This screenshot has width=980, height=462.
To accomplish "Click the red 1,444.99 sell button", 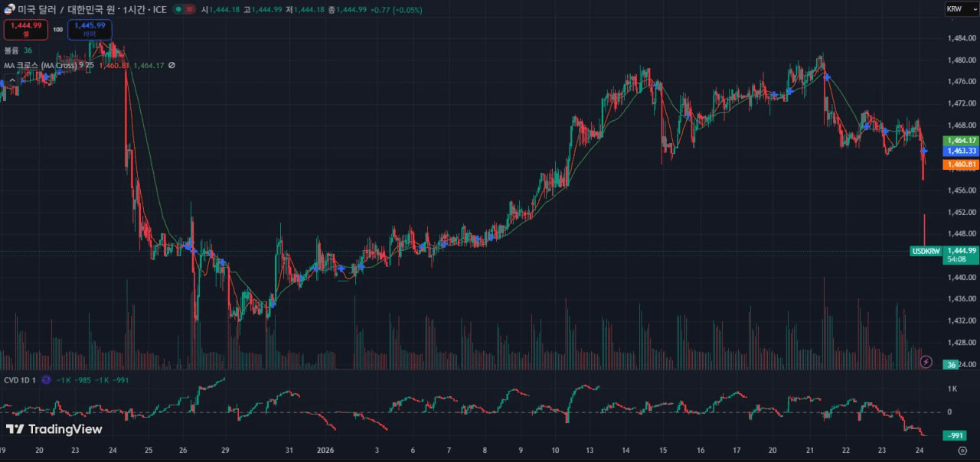I will click(x=25, y=30).
